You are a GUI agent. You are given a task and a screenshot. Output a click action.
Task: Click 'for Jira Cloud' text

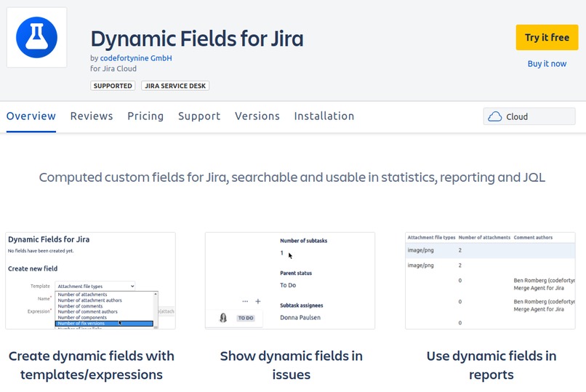point(113,69)
